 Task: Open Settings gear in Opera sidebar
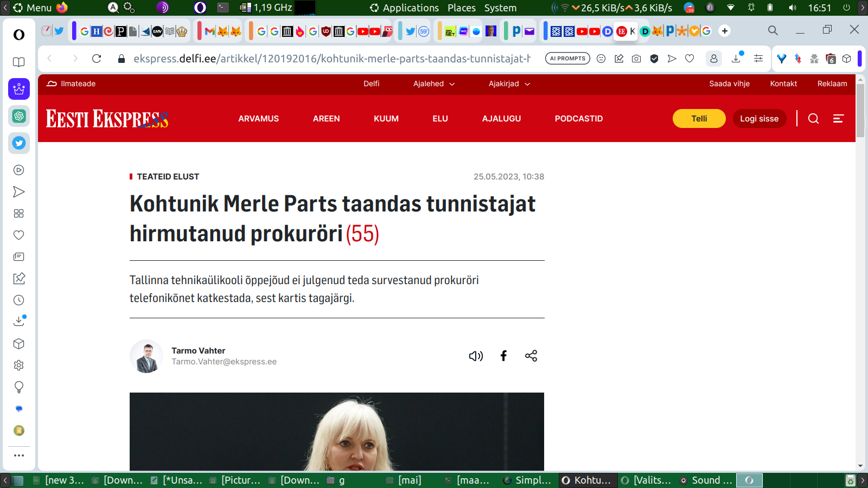tap(19, 365)
